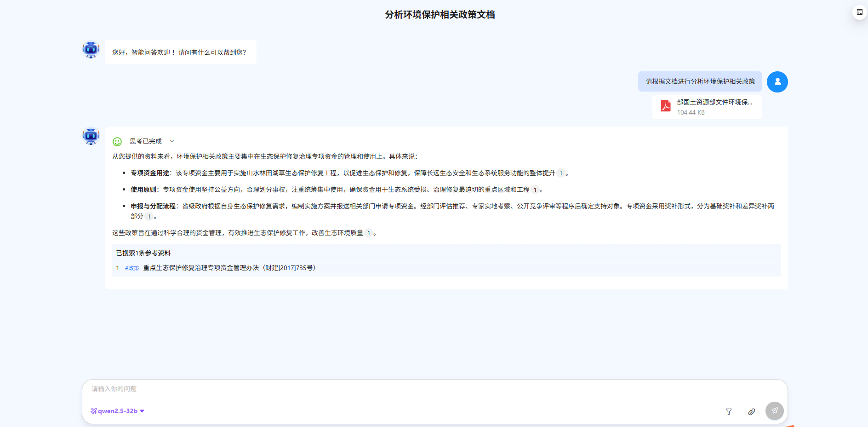Viewport: 868px width, 427px height.
Task: Click citation 1 in the concluding sentence
Action: [368, 233]
